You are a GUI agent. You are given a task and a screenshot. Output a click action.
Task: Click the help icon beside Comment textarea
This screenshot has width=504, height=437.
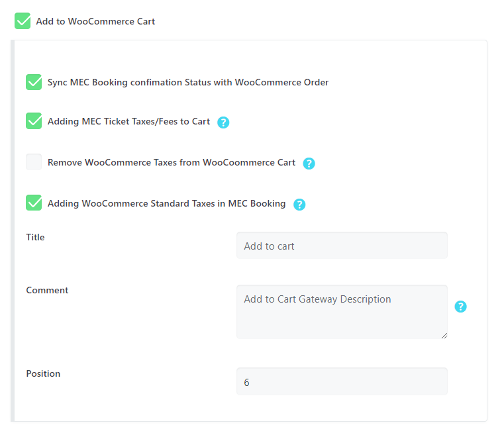(460, 307)
